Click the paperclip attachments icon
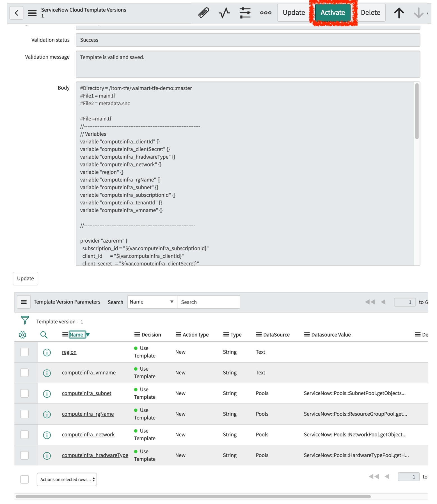Image resolution: width=437 pixels, height=504 pixels. click(x=203, y=13)
